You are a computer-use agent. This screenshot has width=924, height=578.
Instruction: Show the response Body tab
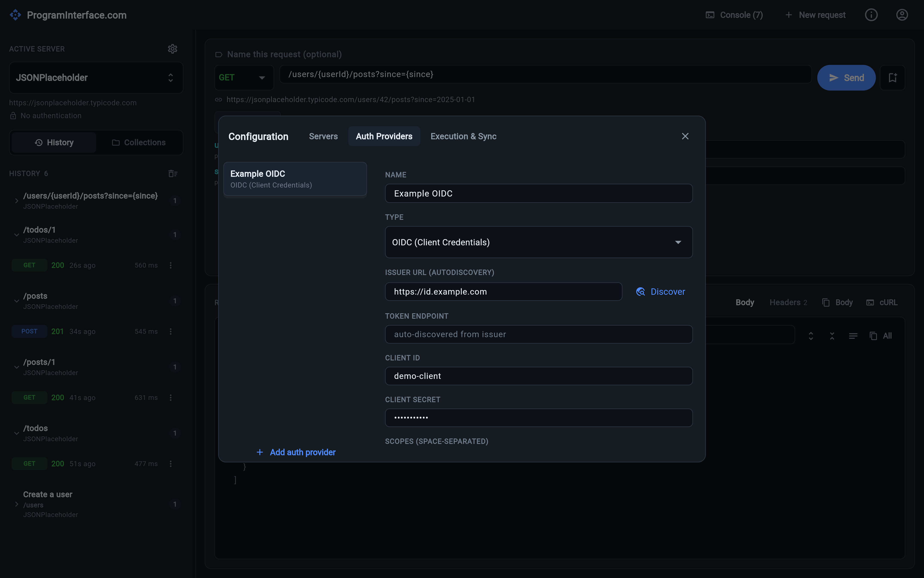coord(745,302)
